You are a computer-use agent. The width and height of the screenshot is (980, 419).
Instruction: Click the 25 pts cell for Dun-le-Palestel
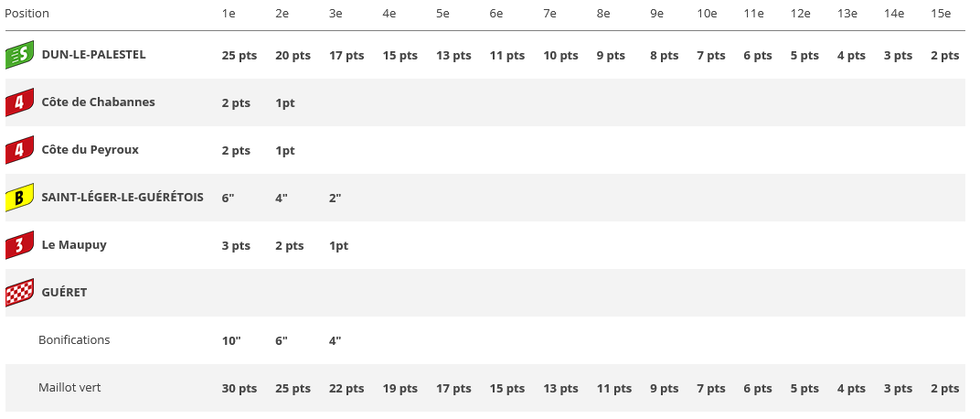240,56
